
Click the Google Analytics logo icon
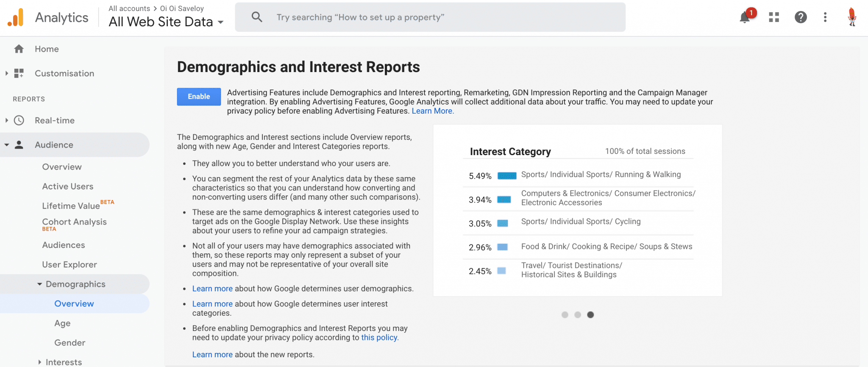coord(15,17)
